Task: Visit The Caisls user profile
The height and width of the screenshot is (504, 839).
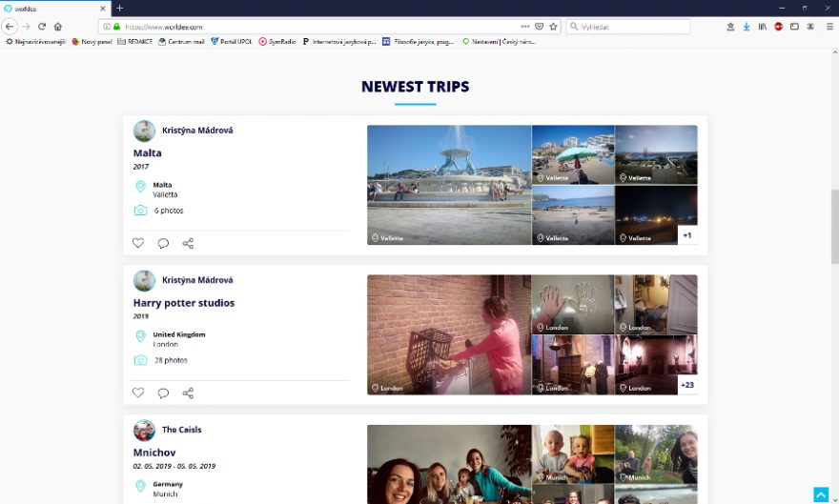Action: 181,430
